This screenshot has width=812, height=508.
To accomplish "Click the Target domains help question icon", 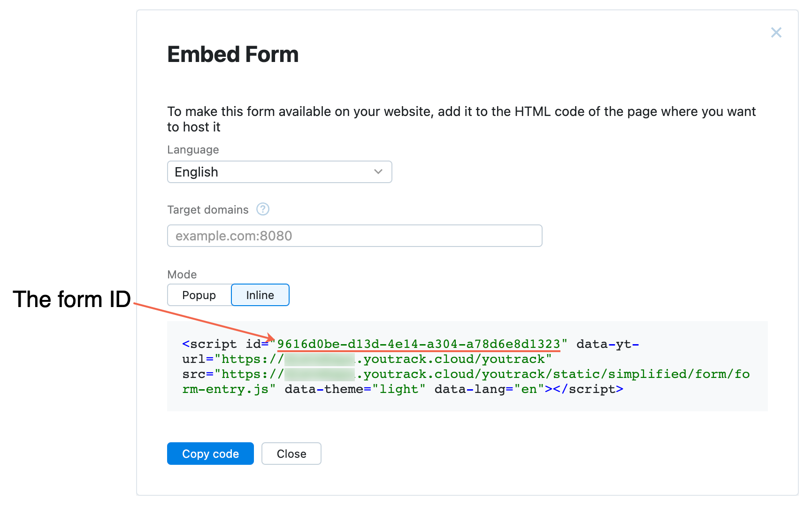I will (263, 209).
